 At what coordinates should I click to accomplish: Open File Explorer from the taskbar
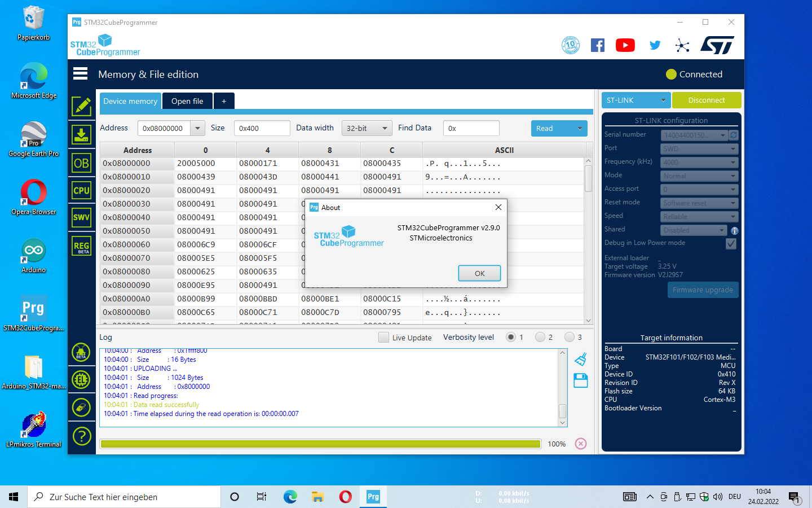pyautogui.click(x=318, y=497)
